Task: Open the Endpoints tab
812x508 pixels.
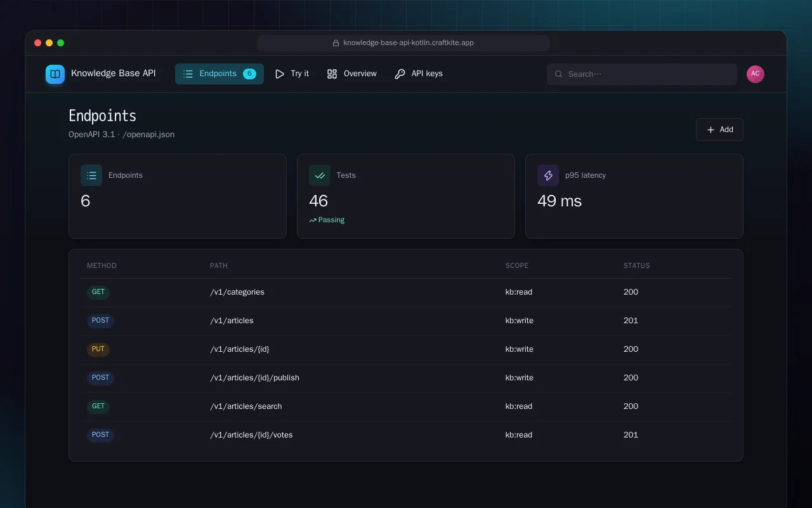Action: (x=219, y=74)
